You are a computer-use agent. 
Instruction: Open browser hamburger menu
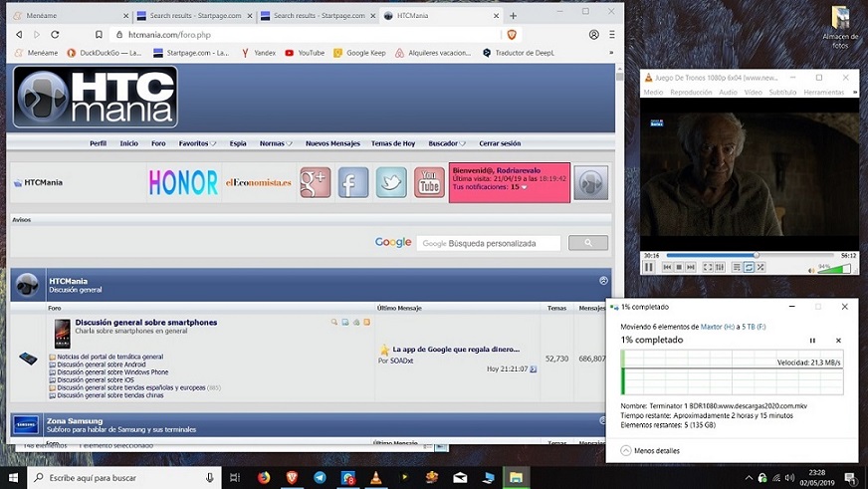coord(612,34)
